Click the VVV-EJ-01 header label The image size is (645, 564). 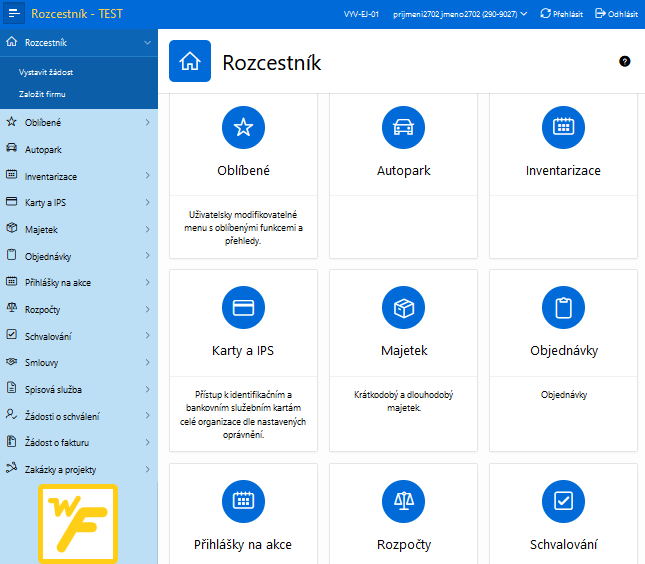pyautogui.click(x=361, y=14)
